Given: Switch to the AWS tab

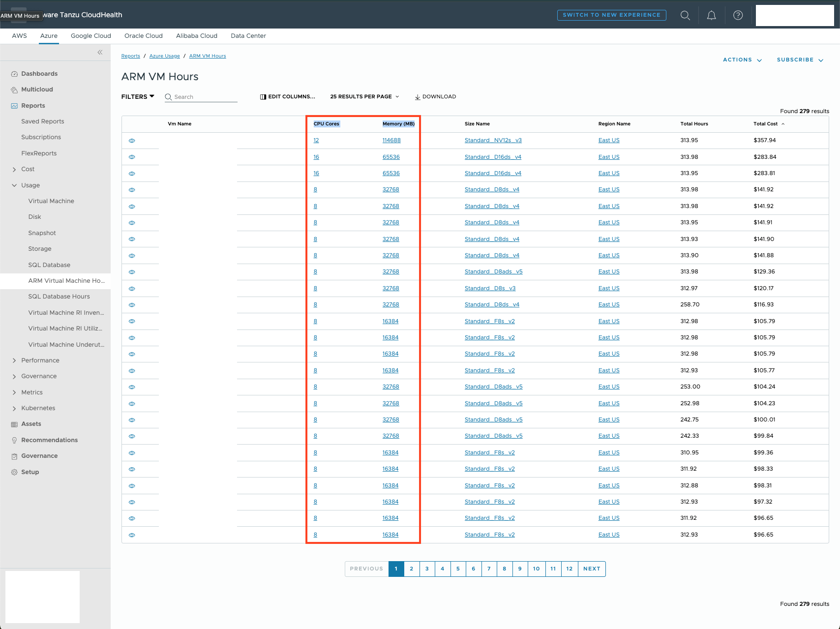Looking at the screenshot, I should [x=20, y=36].
